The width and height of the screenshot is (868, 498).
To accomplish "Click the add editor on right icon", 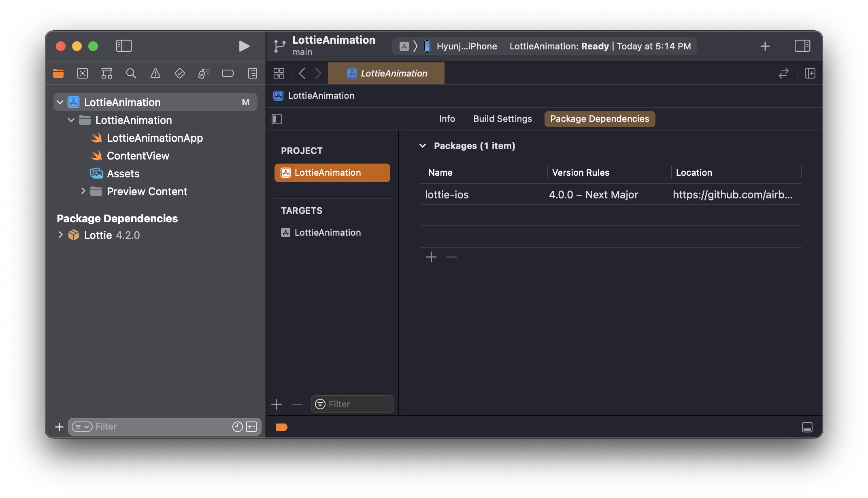I will pyautogui.click(x=810, y=73).
